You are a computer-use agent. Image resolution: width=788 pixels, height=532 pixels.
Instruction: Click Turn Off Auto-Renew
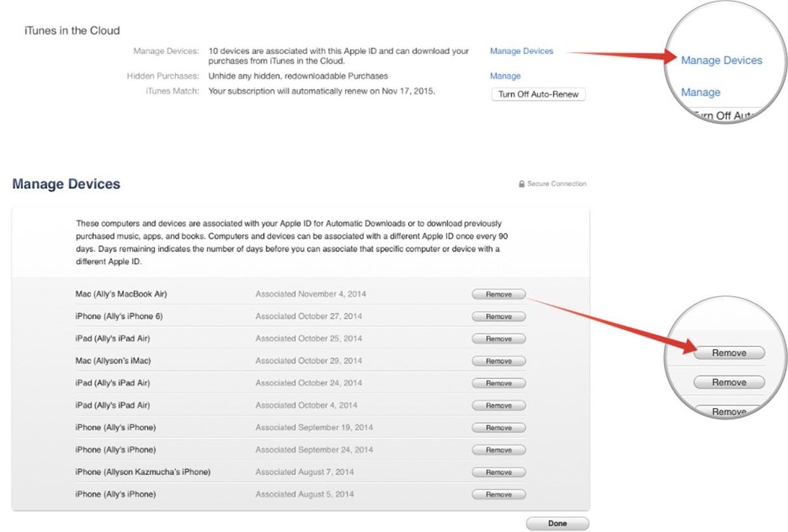(x=538, y=93)
